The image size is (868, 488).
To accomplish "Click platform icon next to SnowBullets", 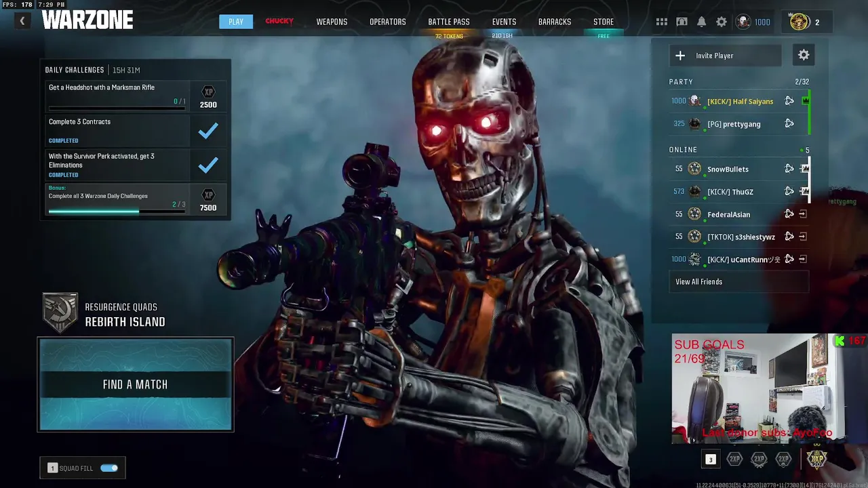I will pyautogui.click(x=789, y=169).
